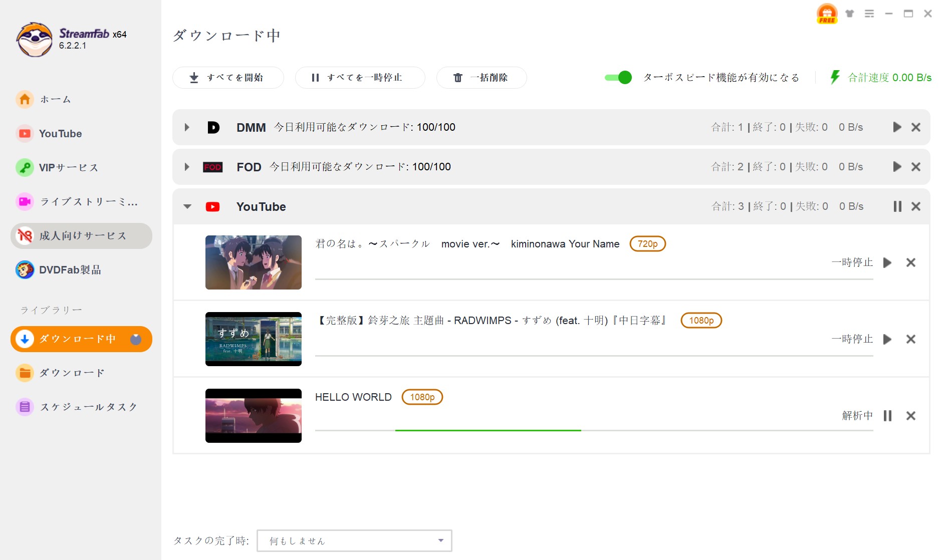Image resolution: width=943 pixels, height=560 pixels.
Task: Open the ダウンロード library folder
Action: click(81, 373)
